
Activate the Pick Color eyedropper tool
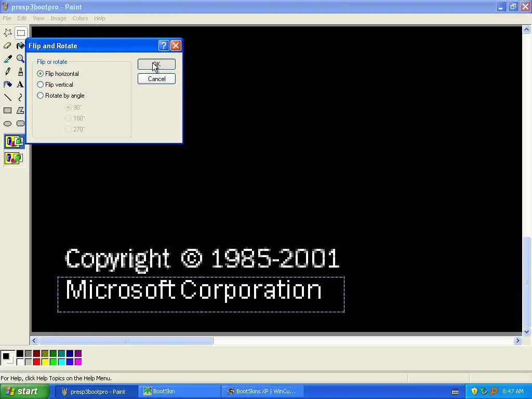click(7, 59)
